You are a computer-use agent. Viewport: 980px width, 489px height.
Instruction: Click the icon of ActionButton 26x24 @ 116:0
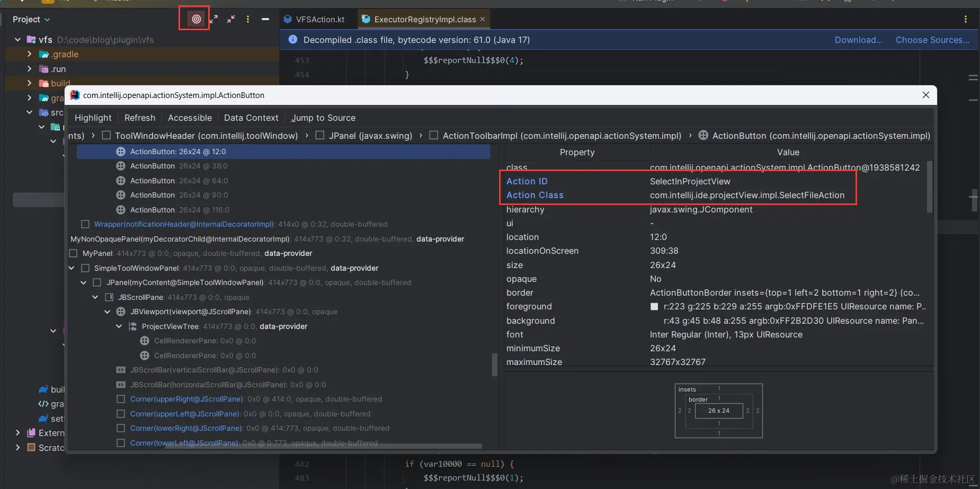pos(121,210)
